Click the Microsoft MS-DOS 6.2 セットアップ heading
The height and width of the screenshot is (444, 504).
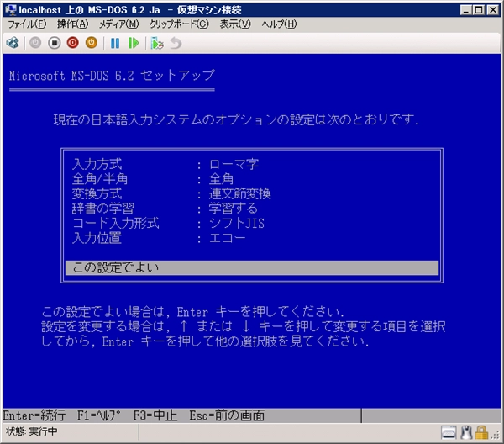tap(112, 76)
